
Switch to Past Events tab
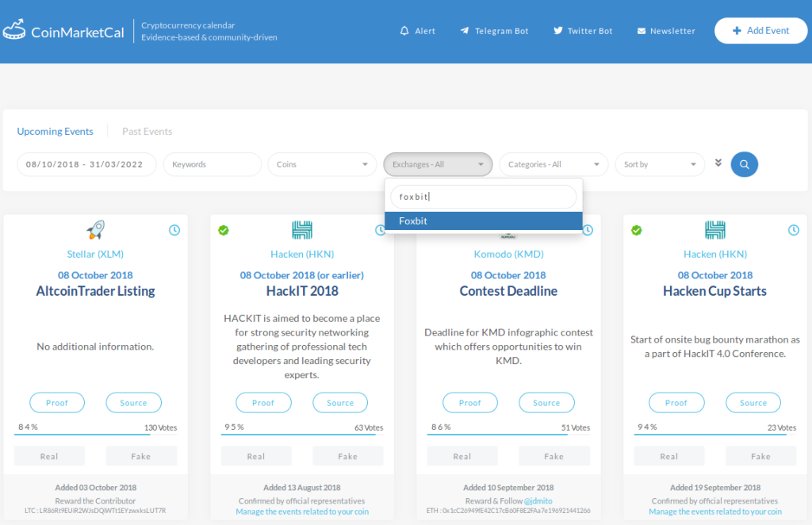coord(147,132)
